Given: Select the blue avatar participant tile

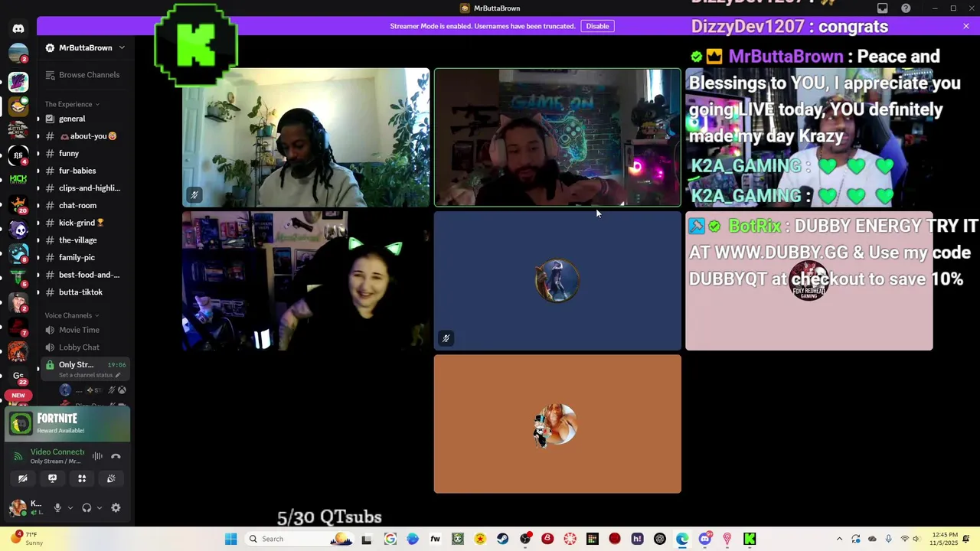Looking at the screenshot, I should (x=557, y=281).
